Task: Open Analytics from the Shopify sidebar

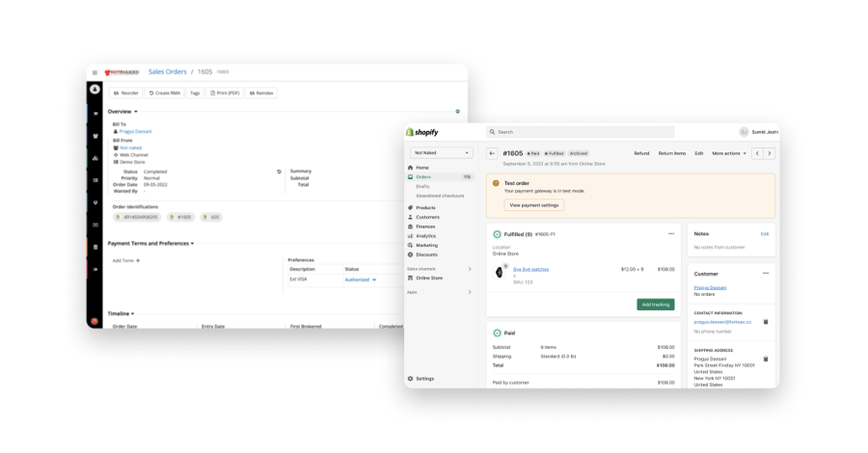Action: 425,236
